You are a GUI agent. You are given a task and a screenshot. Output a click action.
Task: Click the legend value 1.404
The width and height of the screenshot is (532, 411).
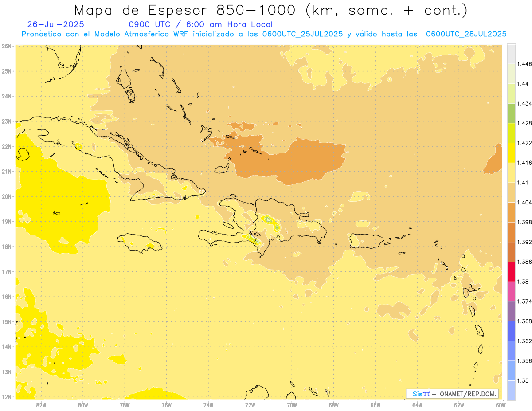click(x=524, y=202)
